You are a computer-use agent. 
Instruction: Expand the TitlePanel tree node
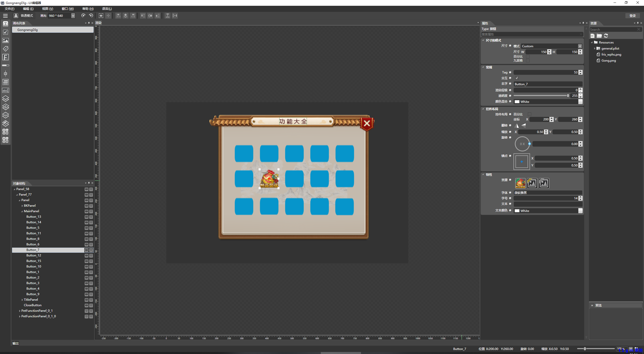tap(22, 300)
